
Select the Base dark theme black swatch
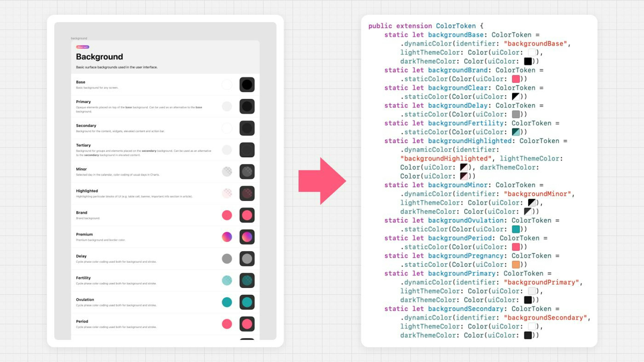(x=247, y=85)
